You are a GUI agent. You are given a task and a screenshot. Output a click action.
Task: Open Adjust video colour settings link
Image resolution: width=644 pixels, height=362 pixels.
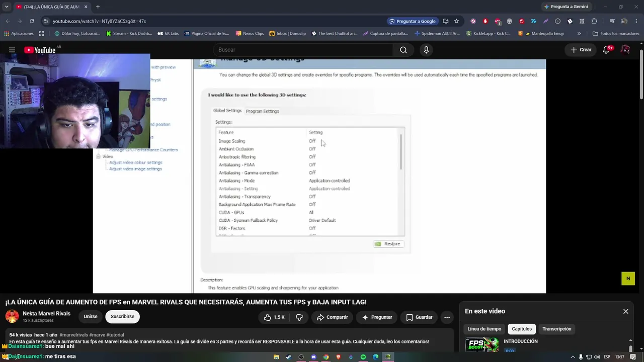[x=135, y=162]
